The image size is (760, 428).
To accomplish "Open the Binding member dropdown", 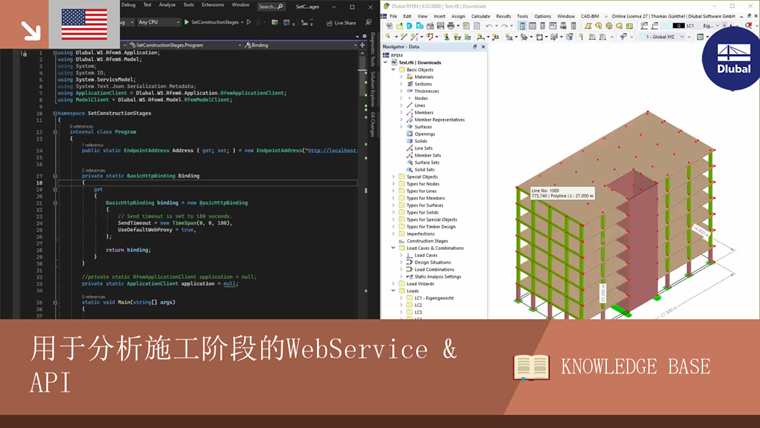I will coord(300,45).
